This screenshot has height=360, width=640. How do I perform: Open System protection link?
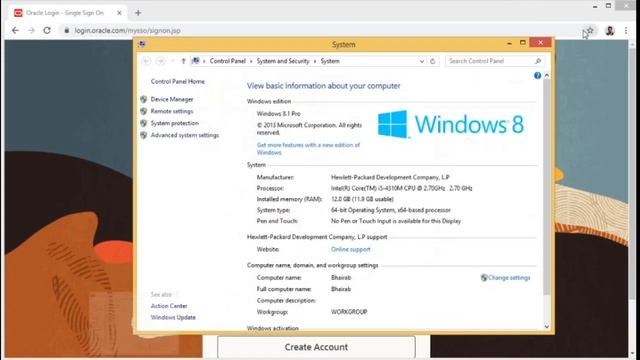(175, 123)
